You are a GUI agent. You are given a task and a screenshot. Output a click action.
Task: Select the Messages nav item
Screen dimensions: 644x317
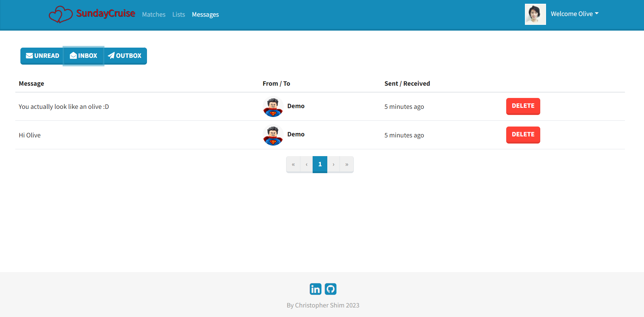tap(205, 15)
